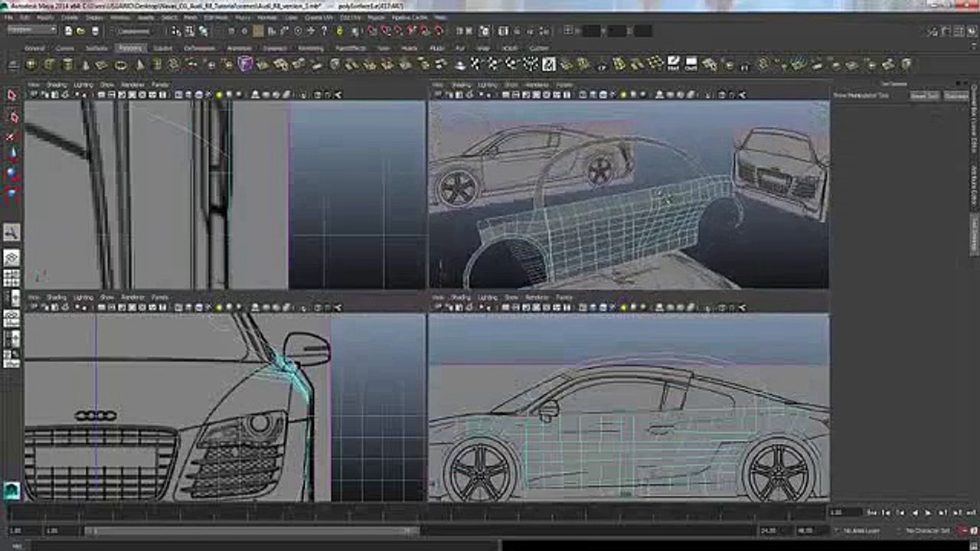The image size is (980, 551).
Task: Open the Create UVs menu
Action: (x=318, y=17)
